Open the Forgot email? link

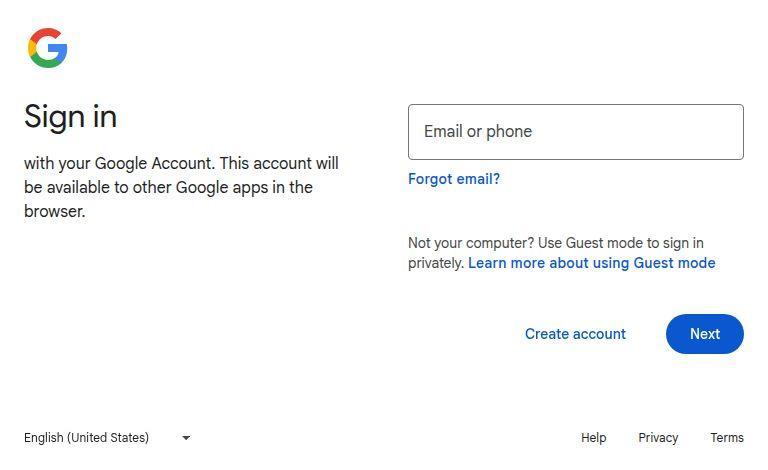454,179
